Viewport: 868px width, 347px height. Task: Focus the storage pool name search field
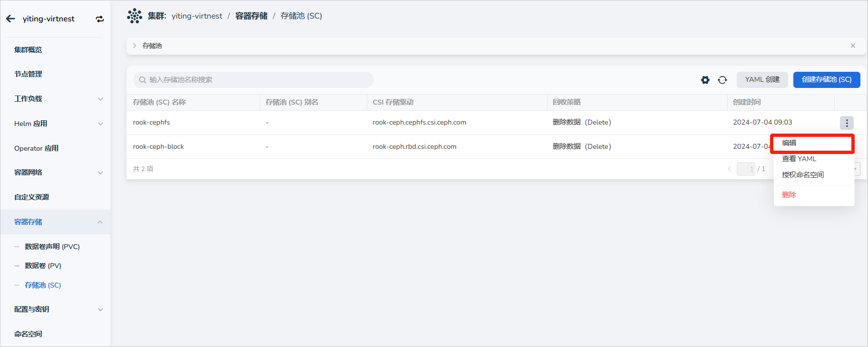point(254,80)
